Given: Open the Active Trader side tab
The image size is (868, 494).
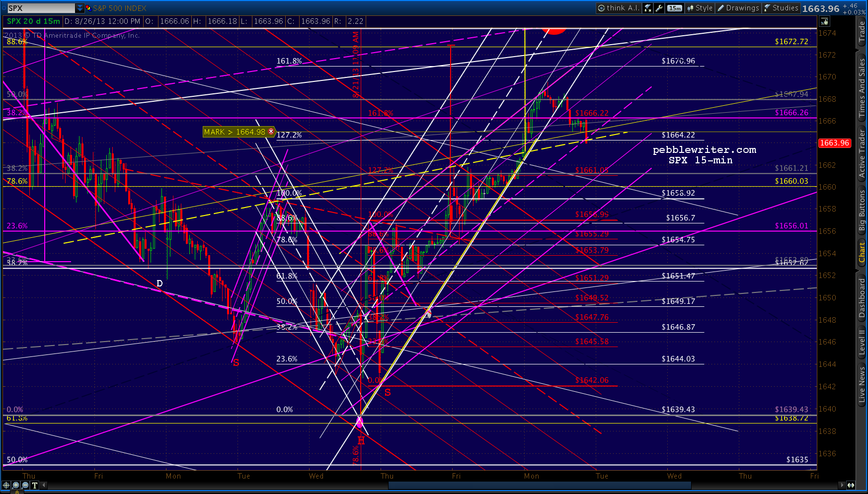Looking at the screenshot, I should pos(862,154).
